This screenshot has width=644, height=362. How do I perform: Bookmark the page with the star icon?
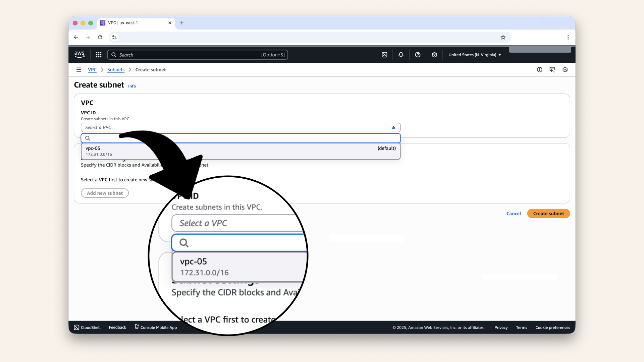503,37
